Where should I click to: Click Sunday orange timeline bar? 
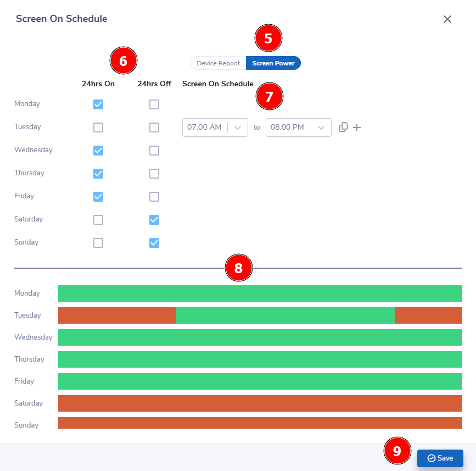tap(260, 423)
